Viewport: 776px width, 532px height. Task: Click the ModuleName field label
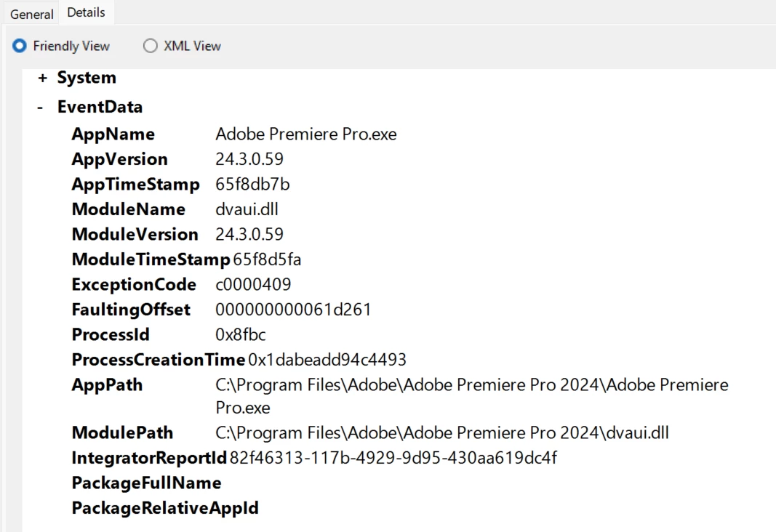coord(129,209)
